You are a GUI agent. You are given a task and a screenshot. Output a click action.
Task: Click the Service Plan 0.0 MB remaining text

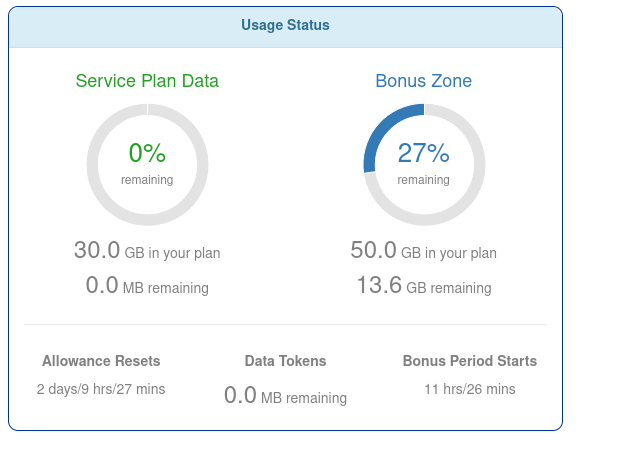pyautogui.click(x=147, y=286)
